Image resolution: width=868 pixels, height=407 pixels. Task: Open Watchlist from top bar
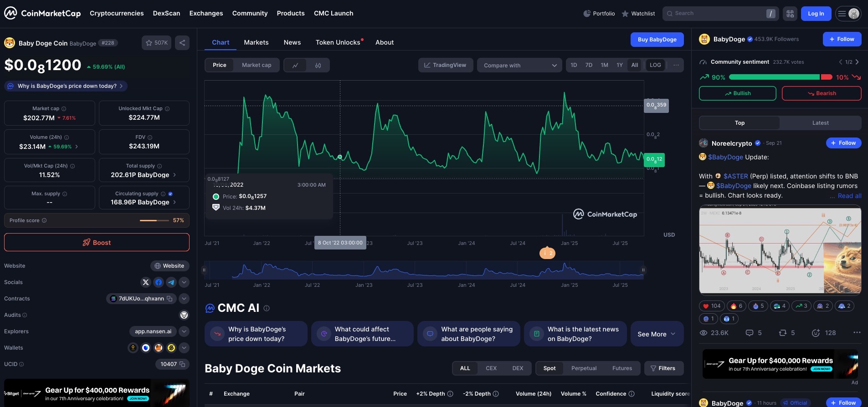638,14
